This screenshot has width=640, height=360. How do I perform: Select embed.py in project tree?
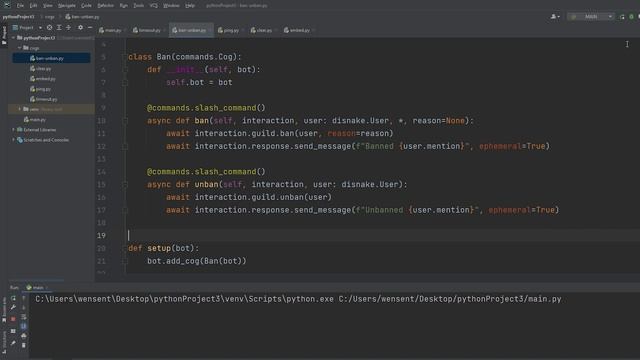coord(43,79)
